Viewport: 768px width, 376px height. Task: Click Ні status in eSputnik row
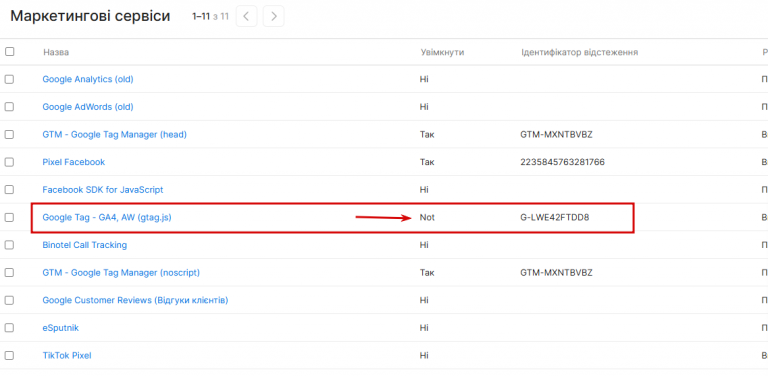pos(424,328)
